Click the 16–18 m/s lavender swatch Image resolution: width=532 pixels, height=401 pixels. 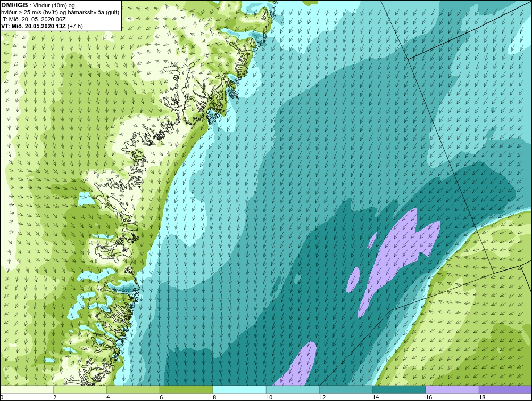[452, 389]
